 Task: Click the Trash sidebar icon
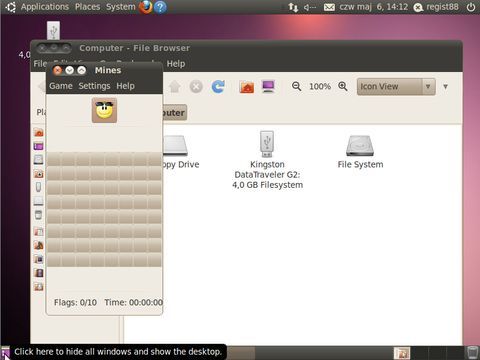coord(39,215)
